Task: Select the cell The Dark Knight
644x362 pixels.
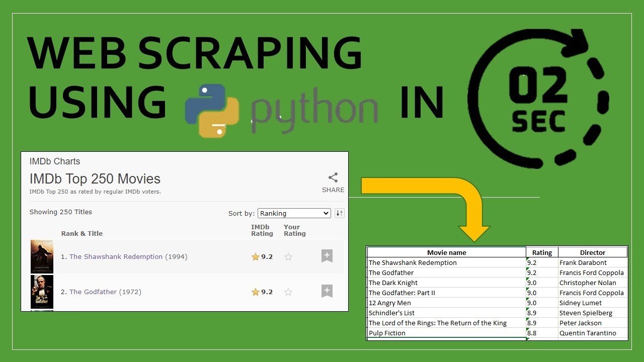Action: click(x=447, y=283)
